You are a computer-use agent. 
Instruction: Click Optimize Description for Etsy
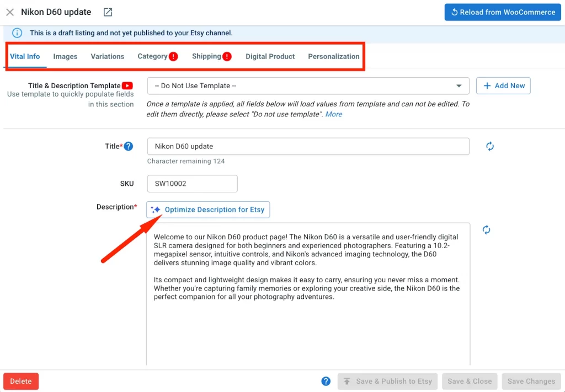(x=208, y=210)
